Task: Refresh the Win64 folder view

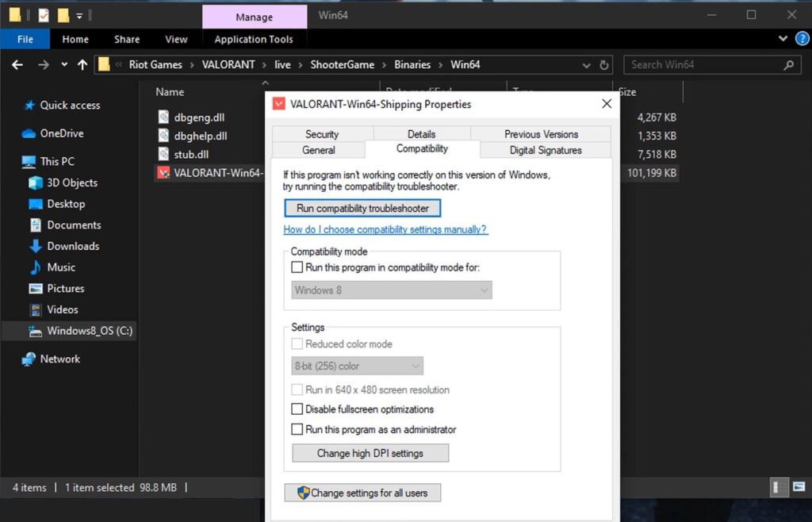Action: pos(603,65)
